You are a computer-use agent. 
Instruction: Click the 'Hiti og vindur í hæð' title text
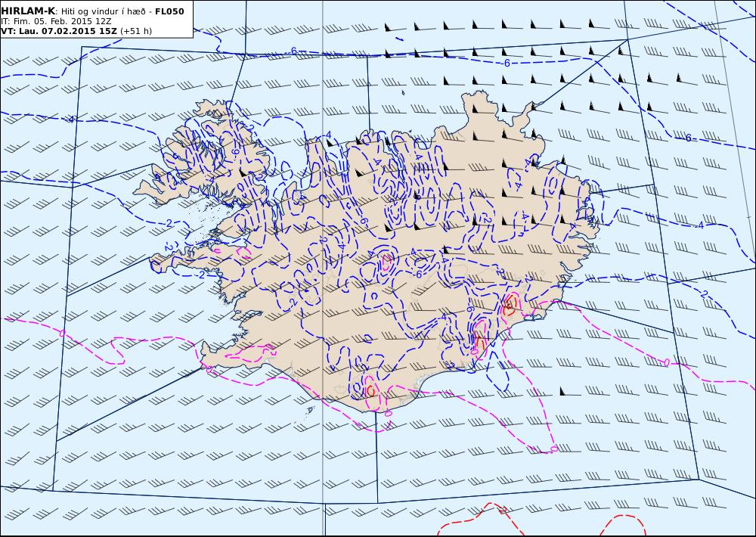pos(103,11)
